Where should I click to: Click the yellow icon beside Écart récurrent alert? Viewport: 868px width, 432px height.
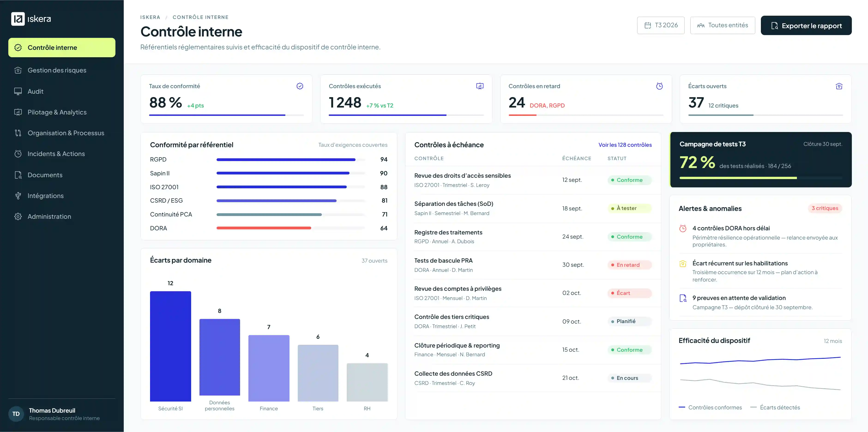pos(683,264)
